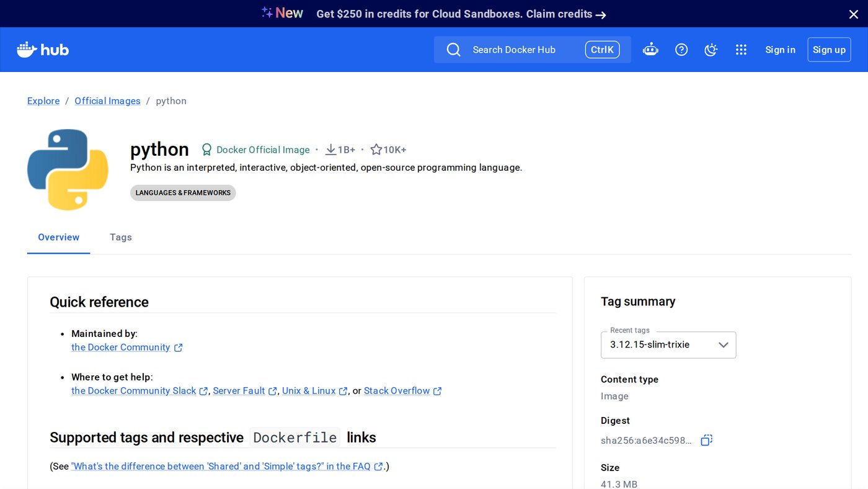868x489 pixels.
Task: Open Official Images breadcrumb link
Action: [x=107, y=101]
